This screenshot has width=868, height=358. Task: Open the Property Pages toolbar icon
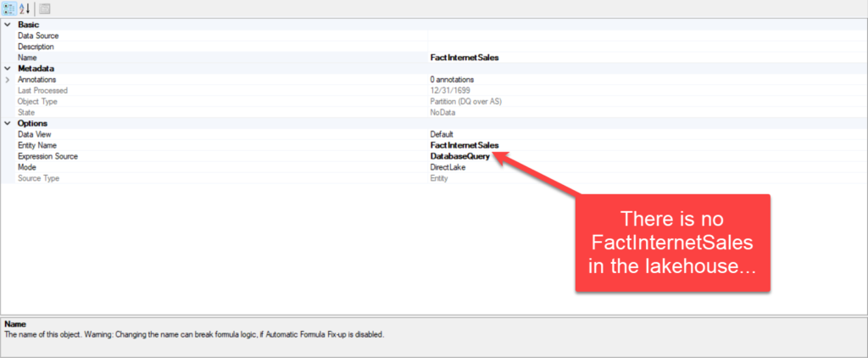pyautogui.click(x=45, y=8)
